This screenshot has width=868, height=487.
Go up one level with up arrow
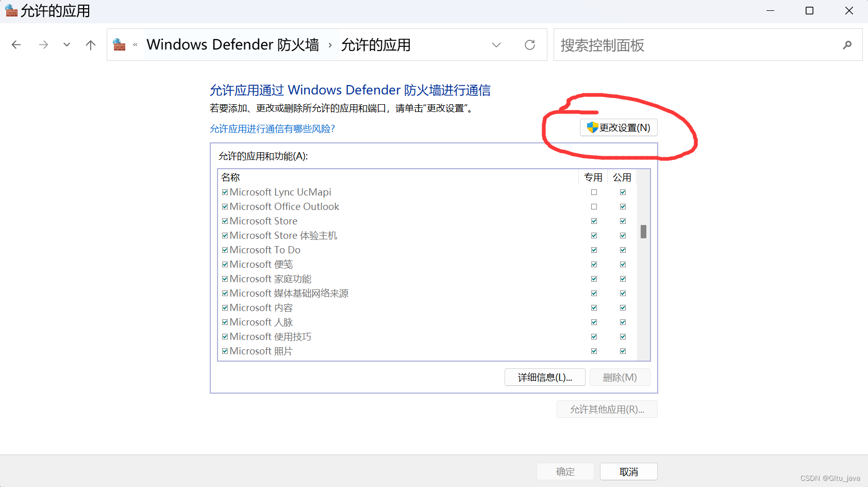[x=91, y=45]
